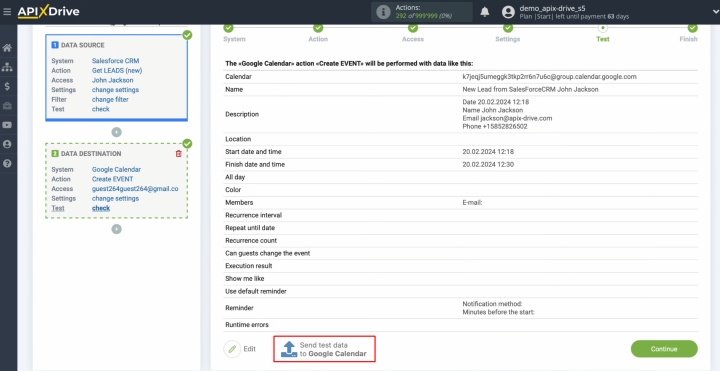Screen dimensions: 720x371
Task: Click the upload icon for test data
Action: click(289, 349)
